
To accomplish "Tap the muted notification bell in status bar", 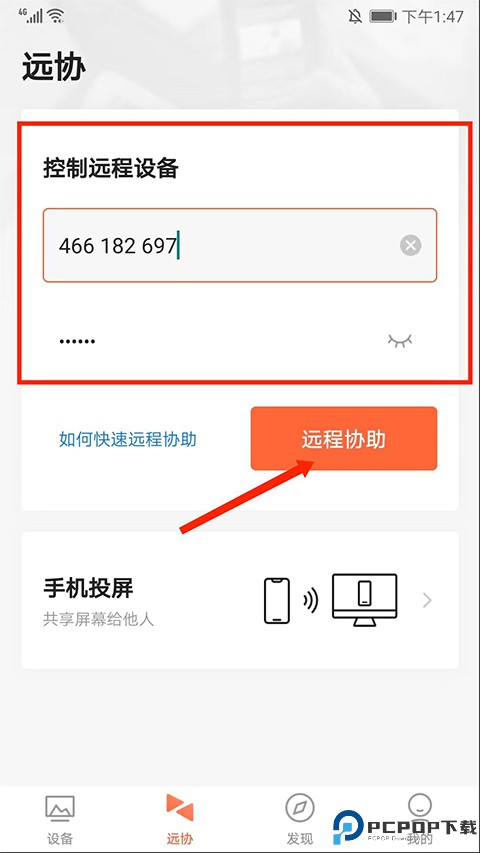I will (355, 17).
